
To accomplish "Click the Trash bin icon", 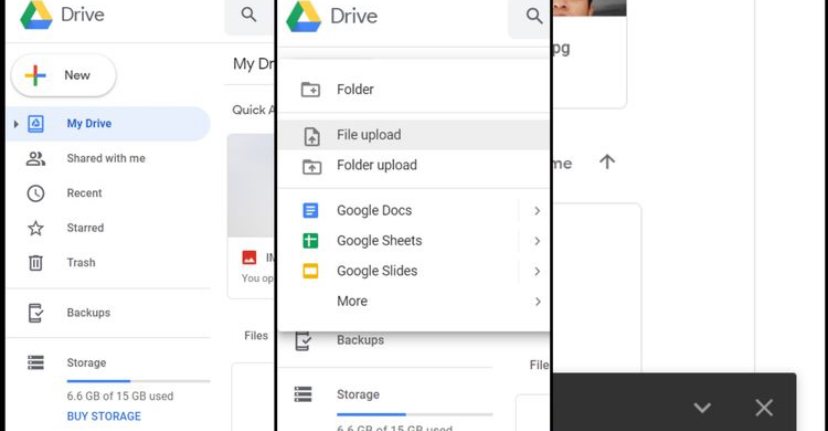I will click(x=35, y=263).
